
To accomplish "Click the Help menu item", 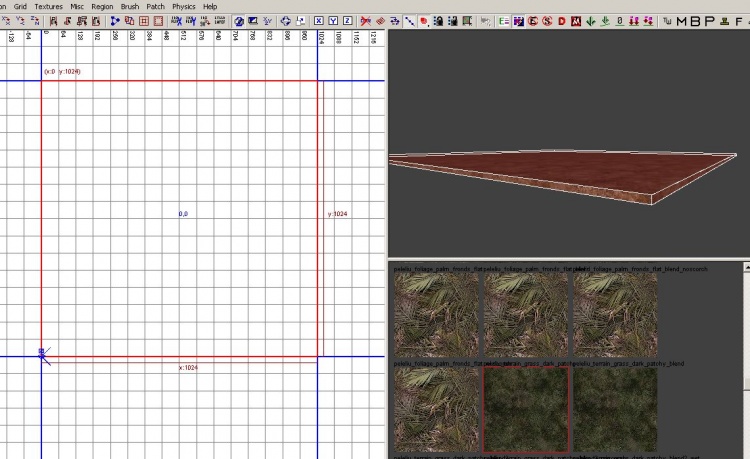I will [210, 6].
